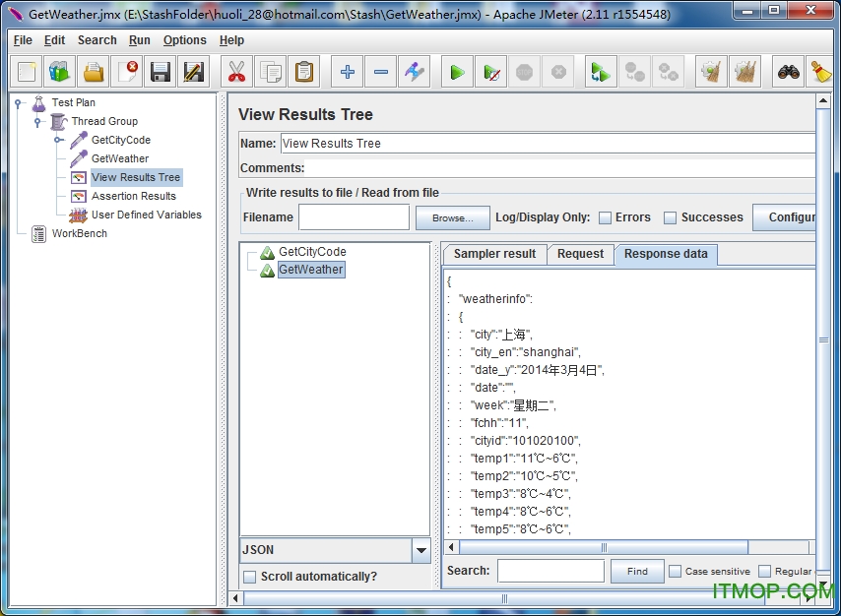Click the Cut scissors icon
Image resolution: width=841 pixels, height=616 pixels.
(x=236, y=72)
